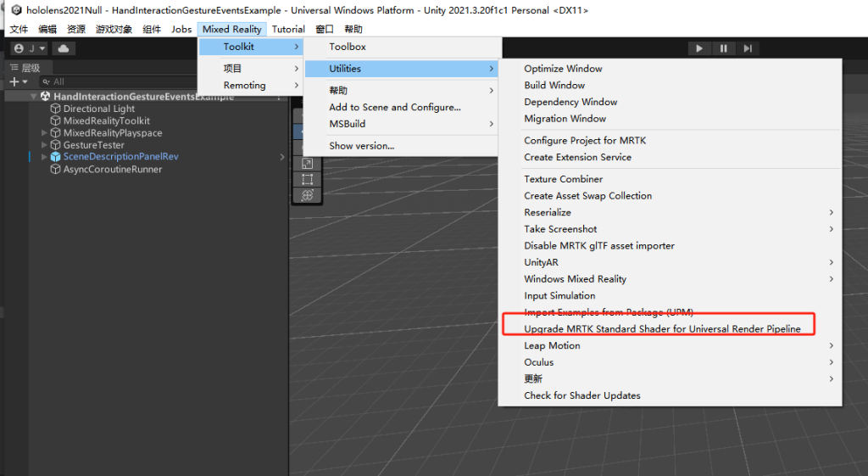Click the Play button
Viewport: 868px width, 476px height.
699,48
